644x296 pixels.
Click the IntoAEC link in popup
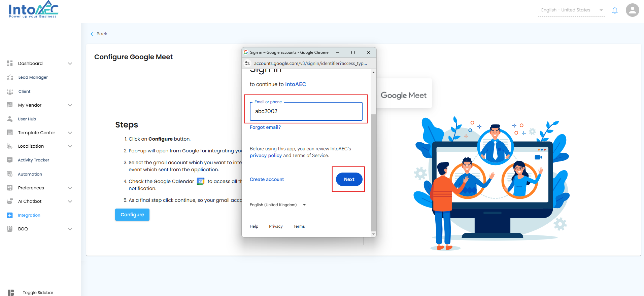(x=296, y=84)
